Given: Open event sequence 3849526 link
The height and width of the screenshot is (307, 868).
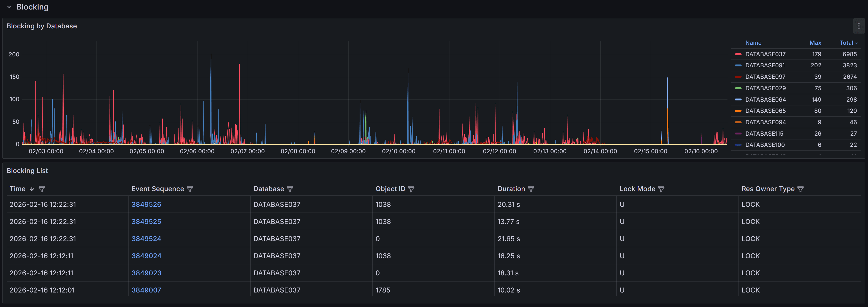Looking at the screenshot, I should coord(146,204).
